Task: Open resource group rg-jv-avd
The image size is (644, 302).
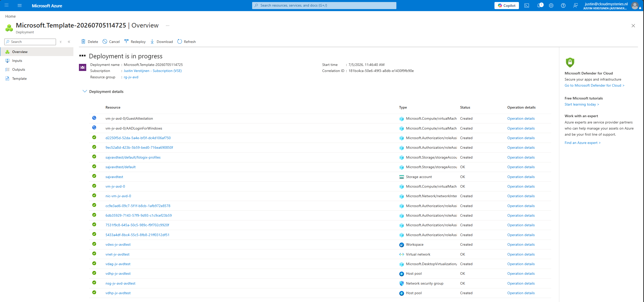Action: click(x=131, y=77)
